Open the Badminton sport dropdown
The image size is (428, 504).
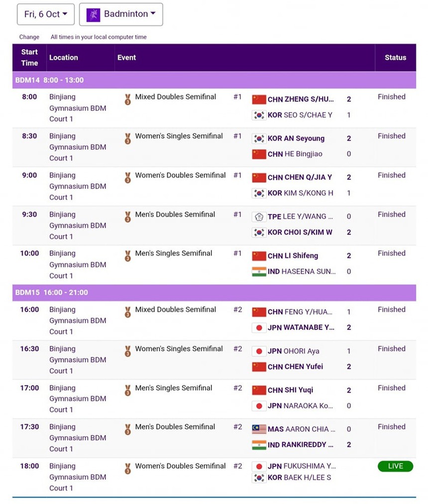coord(121,14)
